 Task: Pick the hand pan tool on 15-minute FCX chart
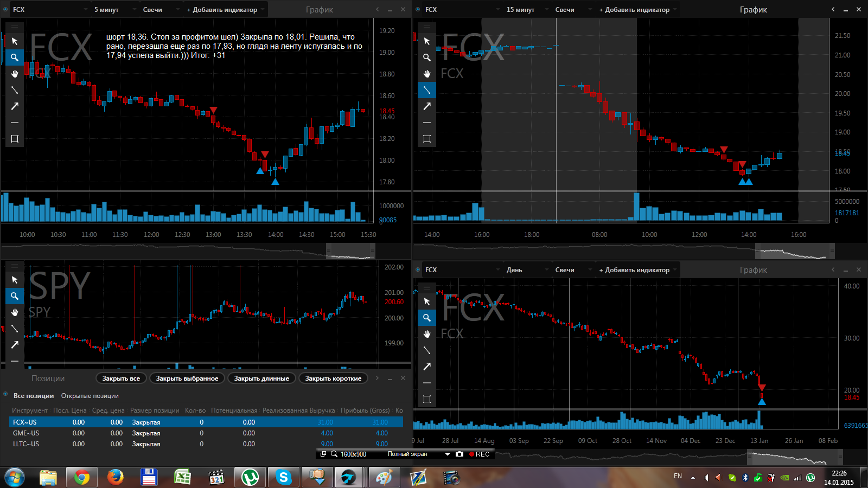(x=427, y=74)
